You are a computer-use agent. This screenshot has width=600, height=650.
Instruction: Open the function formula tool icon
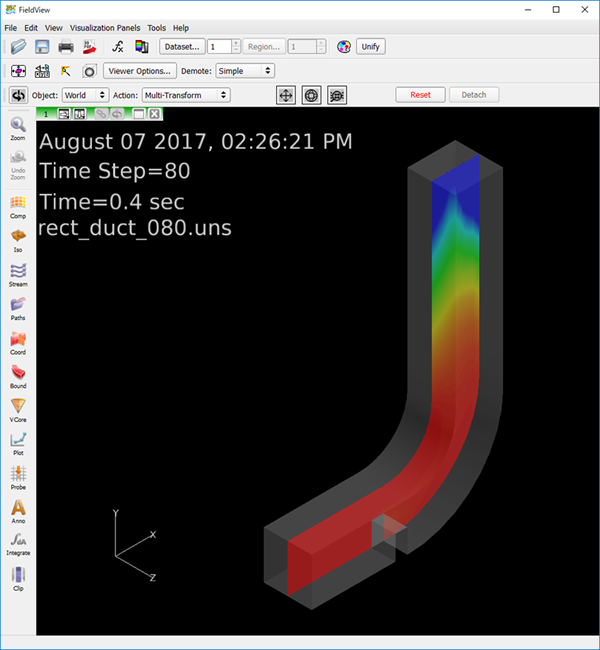coord(118,46)
